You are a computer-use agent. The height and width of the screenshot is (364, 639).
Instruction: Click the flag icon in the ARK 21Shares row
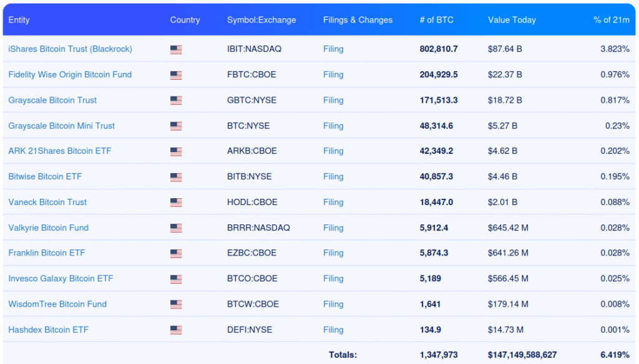[x=176, y=151]
